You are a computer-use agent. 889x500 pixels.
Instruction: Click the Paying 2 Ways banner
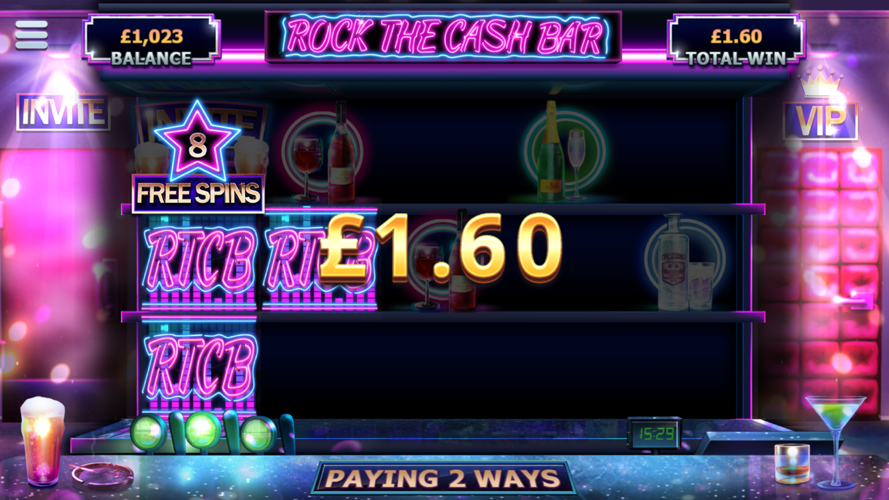point(443,478)
